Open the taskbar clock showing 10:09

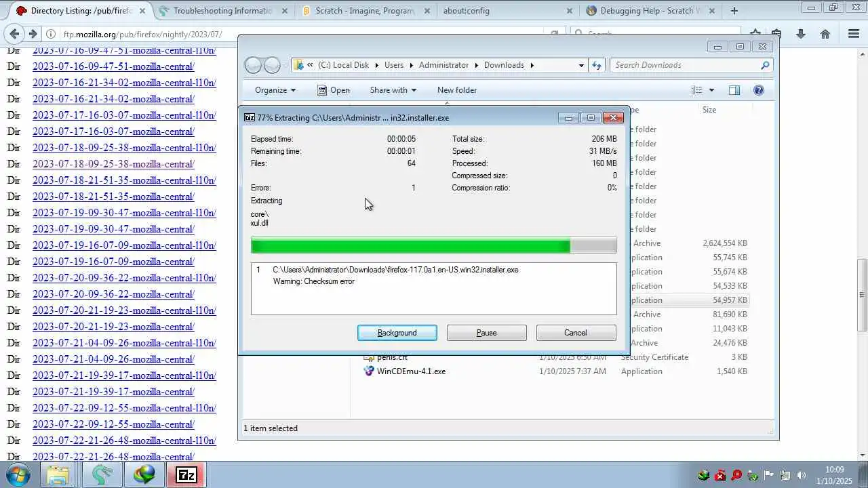click(835, 475)
